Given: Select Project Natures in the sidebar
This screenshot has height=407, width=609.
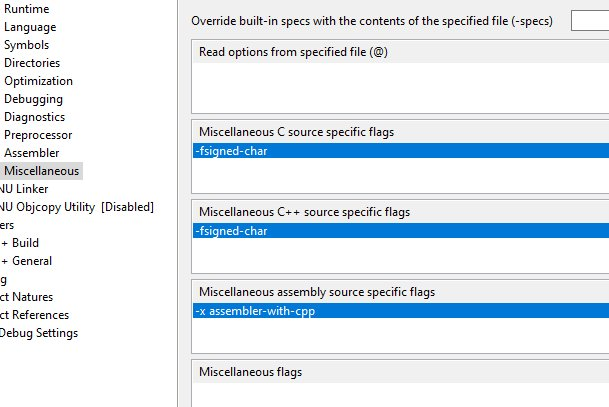Looking at the screenshot, I should [x=27, y=297].
